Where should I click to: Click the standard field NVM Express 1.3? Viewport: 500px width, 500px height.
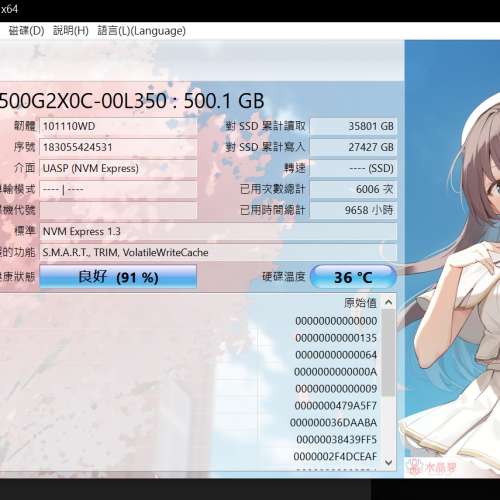pyautogui.click(x=218, y=231)
